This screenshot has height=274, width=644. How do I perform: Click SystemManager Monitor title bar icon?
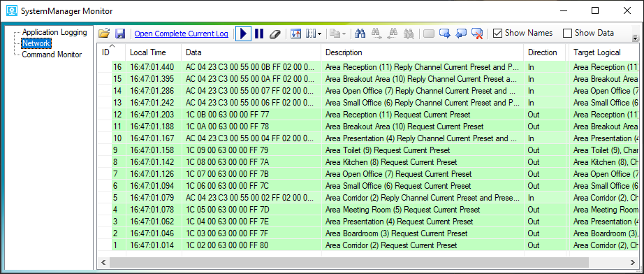pyautogui.click(x=12, y=11)
